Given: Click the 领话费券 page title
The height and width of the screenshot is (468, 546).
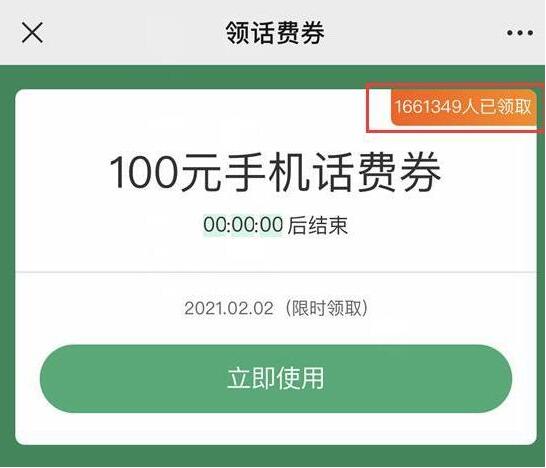Looking at the screenshot, I should point(275,33).
